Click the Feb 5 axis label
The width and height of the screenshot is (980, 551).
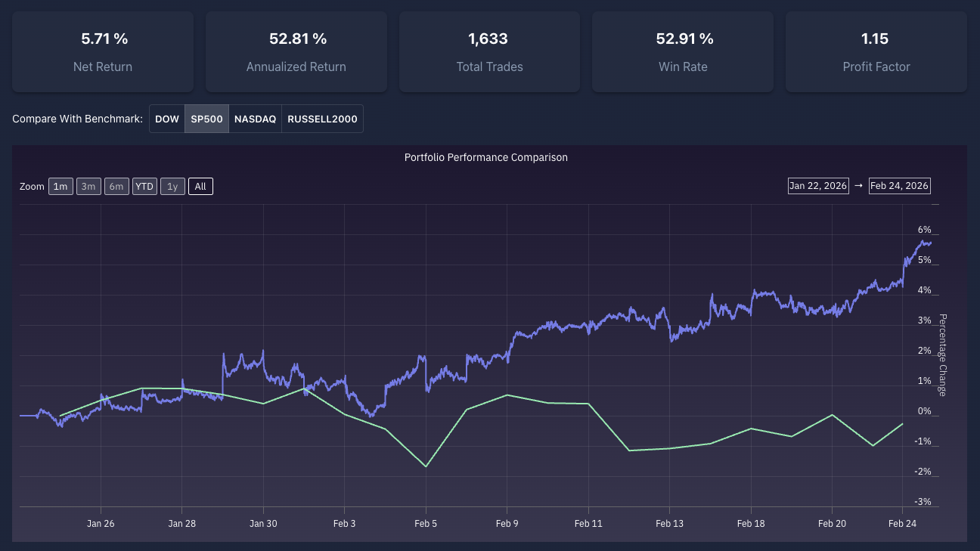426,523
